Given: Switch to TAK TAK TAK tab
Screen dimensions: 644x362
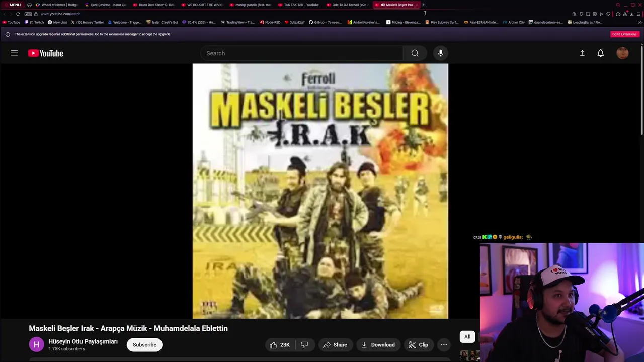Looking at the screenshot, I should (299, 5).
